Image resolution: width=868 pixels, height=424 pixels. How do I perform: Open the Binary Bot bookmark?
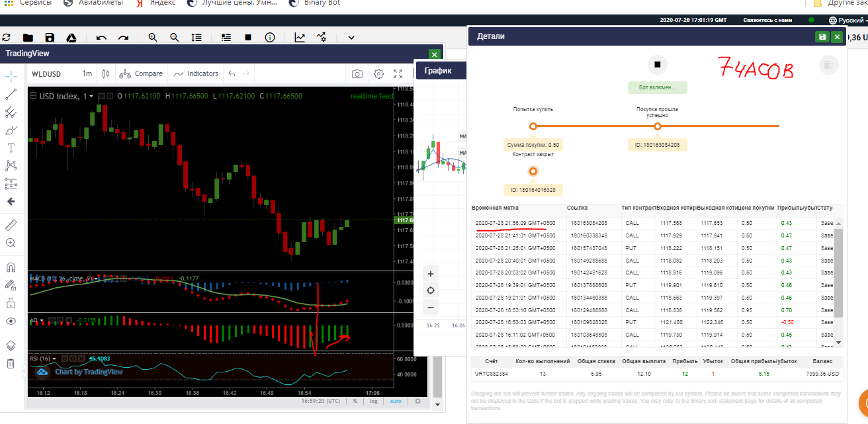coord(315,3)
